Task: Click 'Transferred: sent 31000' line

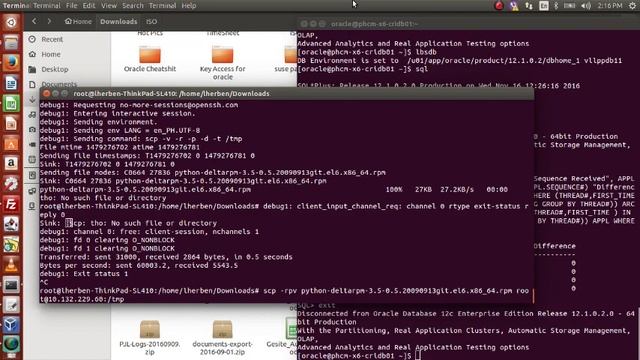Action: tap(166, 257)
